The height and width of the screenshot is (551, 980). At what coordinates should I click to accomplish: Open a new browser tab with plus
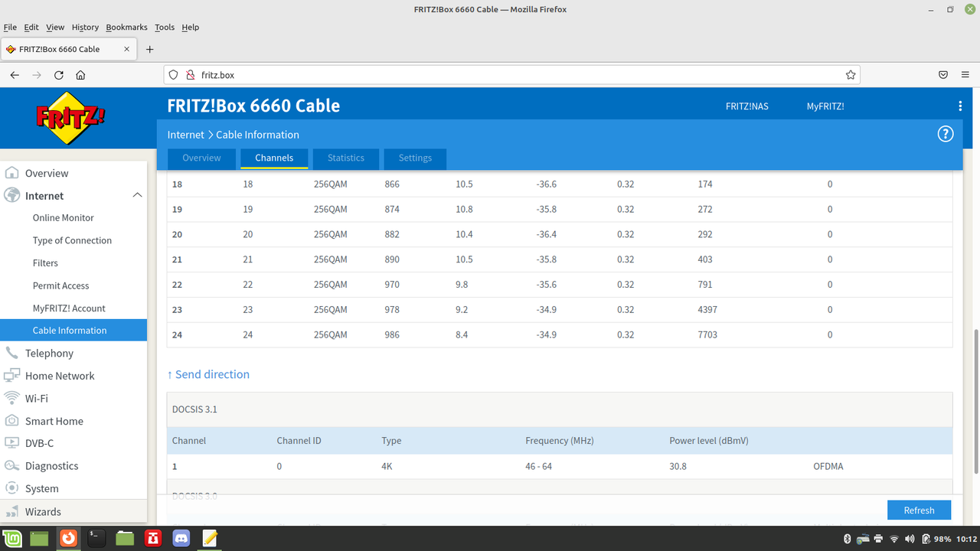coord(150,49)
